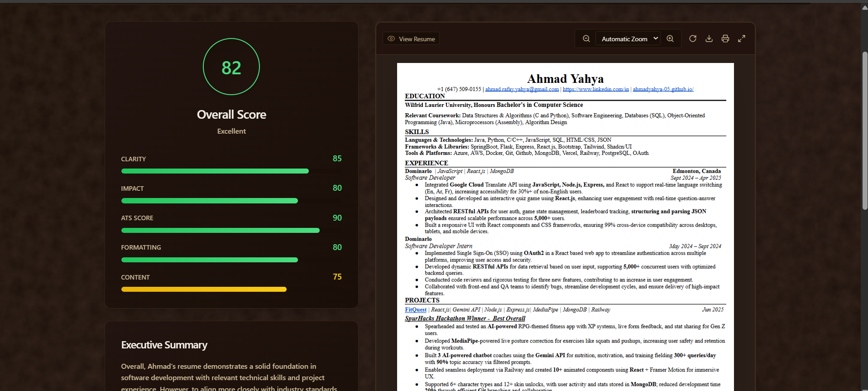
Task: Rotate the resume with the rotate icon
Action: 693,39
